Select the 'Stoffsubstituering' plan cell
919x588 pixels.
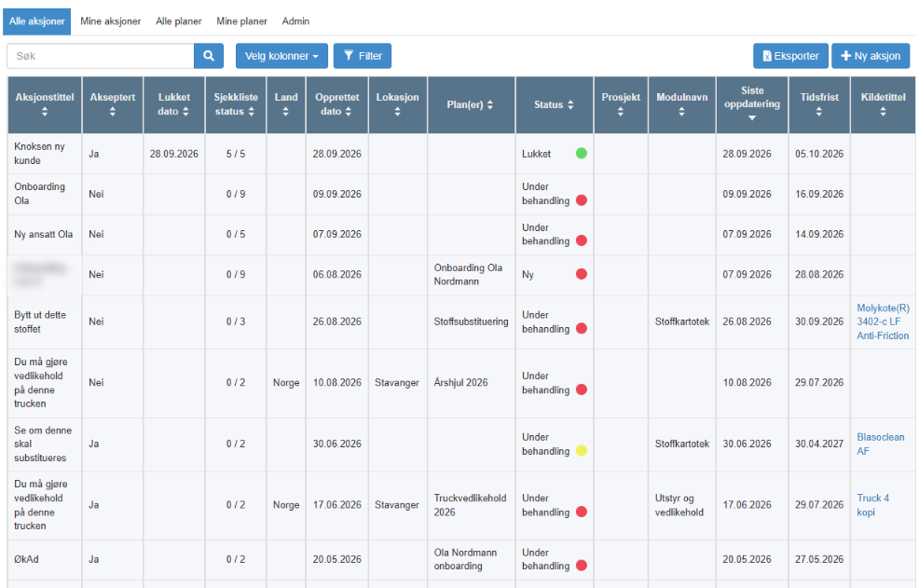[x=472, y=321]
